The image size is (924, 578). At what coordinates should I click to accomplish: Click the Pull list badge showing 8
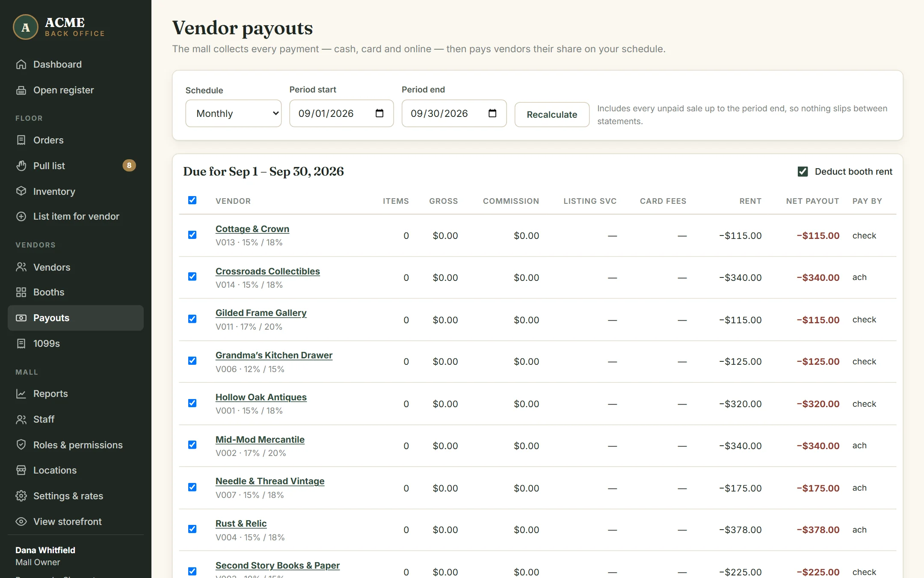point(129,165)
